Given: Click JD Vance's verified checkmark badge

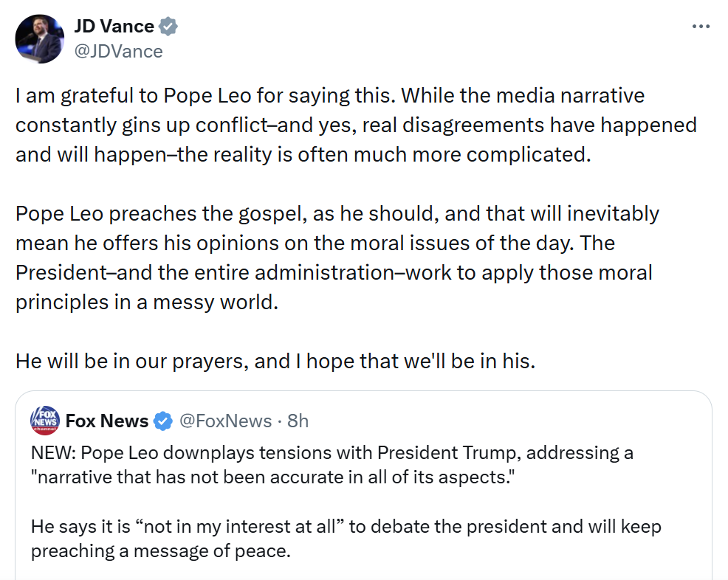Looking at the screenshot, I should click(x=168, y=27).
